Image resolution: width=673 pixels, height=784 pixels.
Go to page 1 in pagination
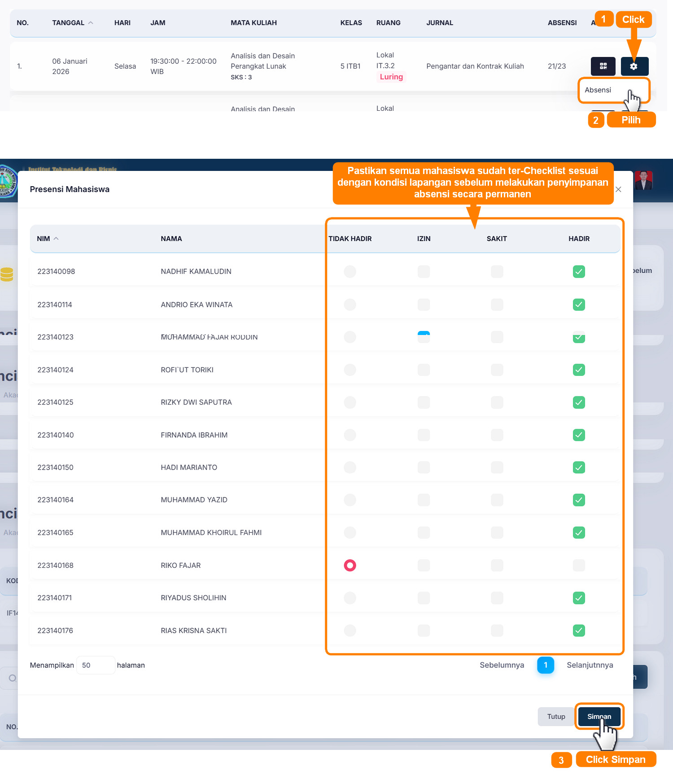point(545,665)
